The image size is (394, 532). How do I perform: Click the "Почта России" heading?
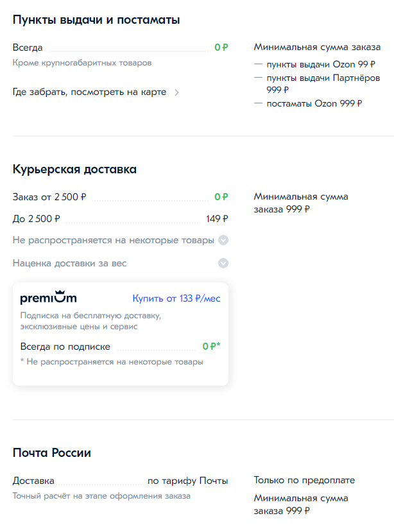click(x=52, y=453)
